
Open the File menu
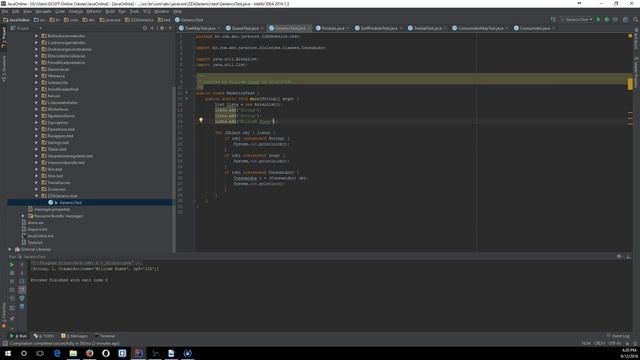coord(5,11)
